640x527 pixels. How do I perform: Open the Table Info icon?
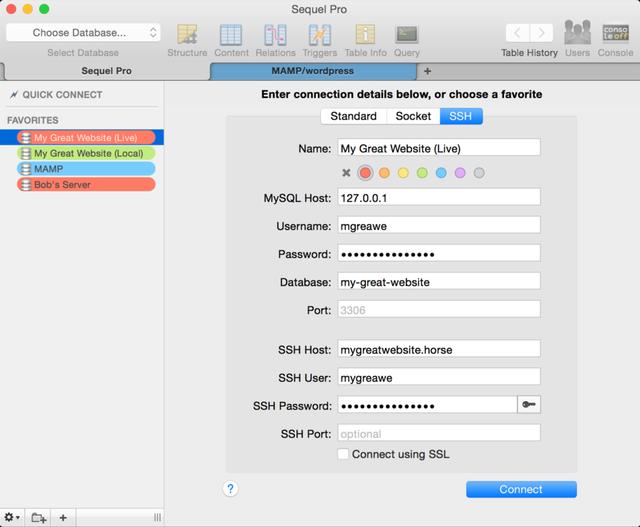click(x=365, y=35)
